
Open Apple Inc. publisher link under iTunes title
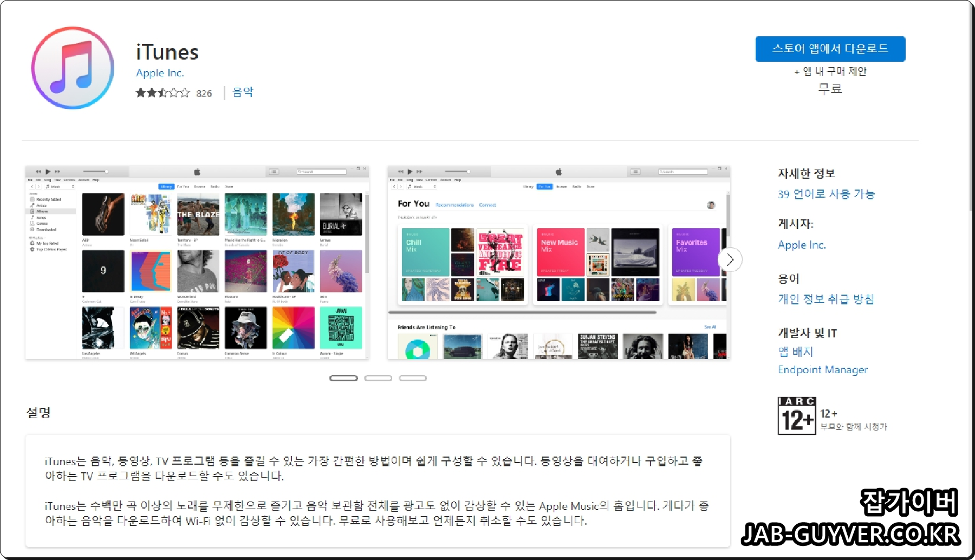pos(160,73)
